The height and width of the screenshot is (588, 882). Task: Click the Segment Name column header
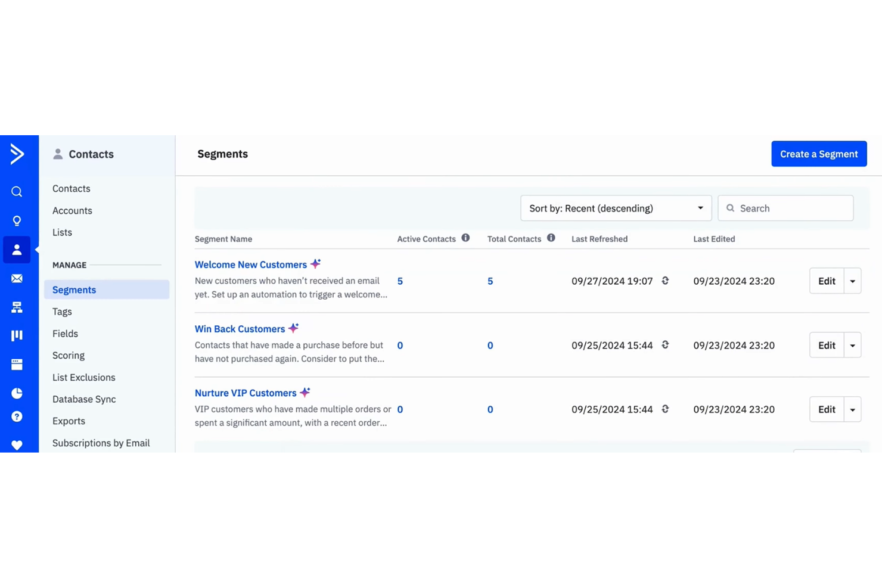click(x=223, y=239)
